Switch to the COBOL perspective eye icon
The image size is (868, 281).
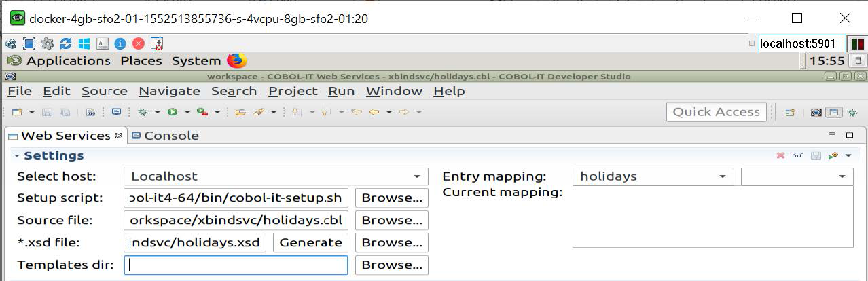pyautogui.click(x=816, y=113)
